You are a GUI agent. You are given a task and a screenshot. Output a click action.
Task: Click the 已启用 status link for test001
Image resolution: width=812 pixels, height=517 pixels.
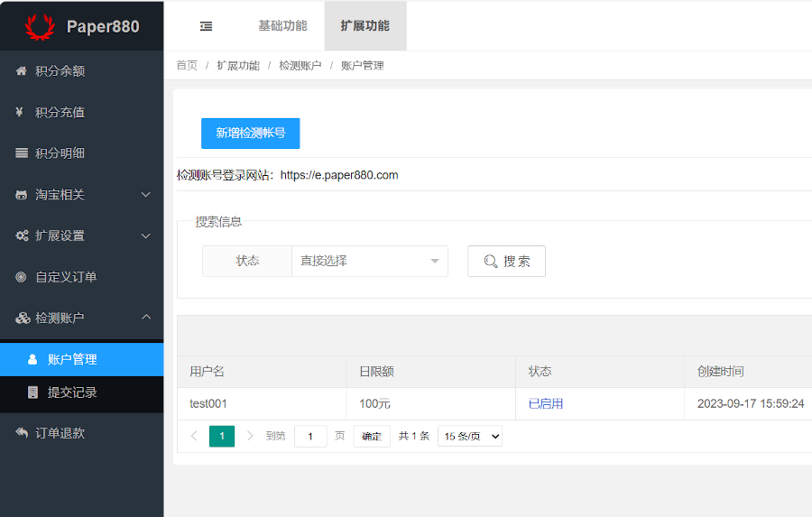pyautogui.click(x=546, y=403)
